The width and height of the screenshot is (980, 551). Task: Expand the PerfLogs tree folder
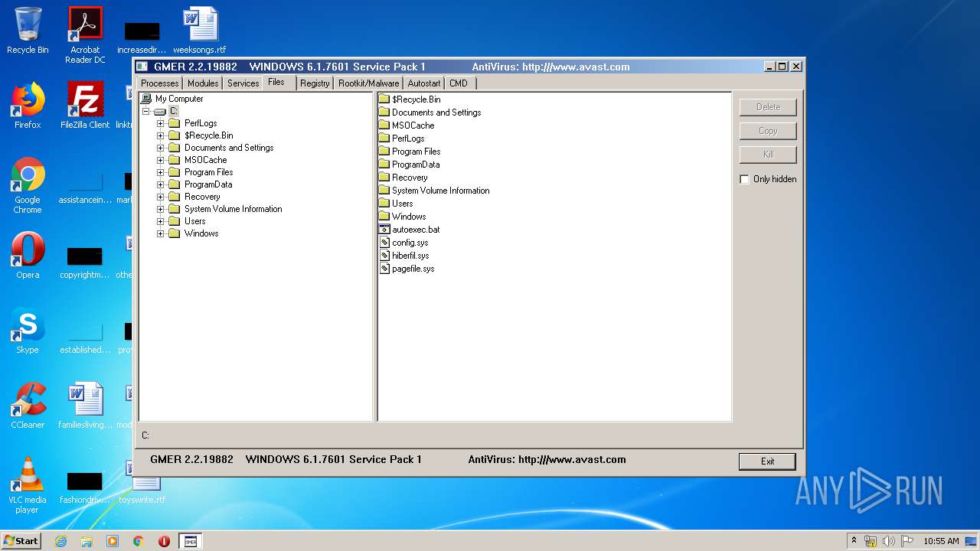click(x=161, y=123)
